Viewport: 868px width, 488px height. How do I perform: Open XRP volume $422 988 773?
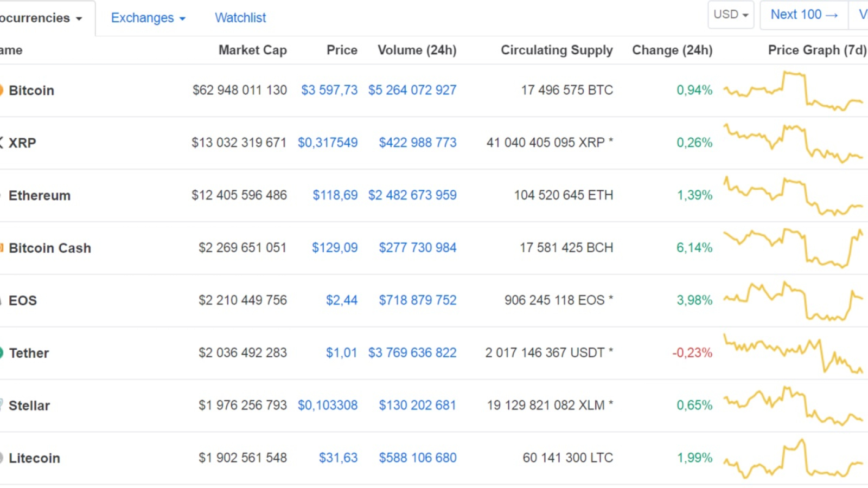click(x=418, y=143)
